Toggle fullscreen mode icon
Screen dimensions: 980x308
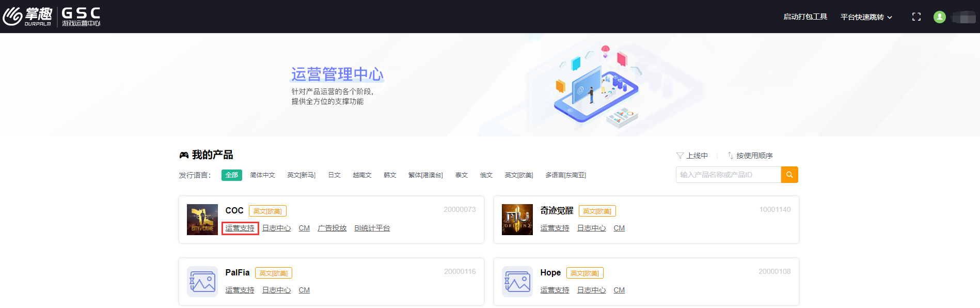click(916, 17)
